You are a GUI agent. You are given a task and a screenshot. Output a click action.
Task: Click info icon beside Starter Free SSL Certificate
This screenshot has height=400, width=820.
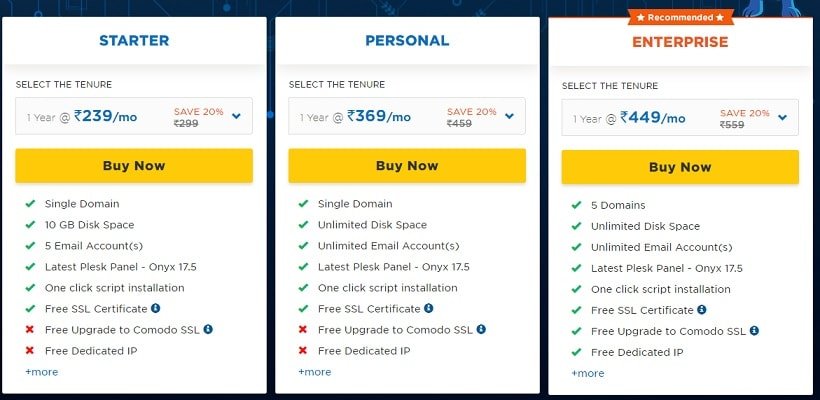click(x=155, y=308)
